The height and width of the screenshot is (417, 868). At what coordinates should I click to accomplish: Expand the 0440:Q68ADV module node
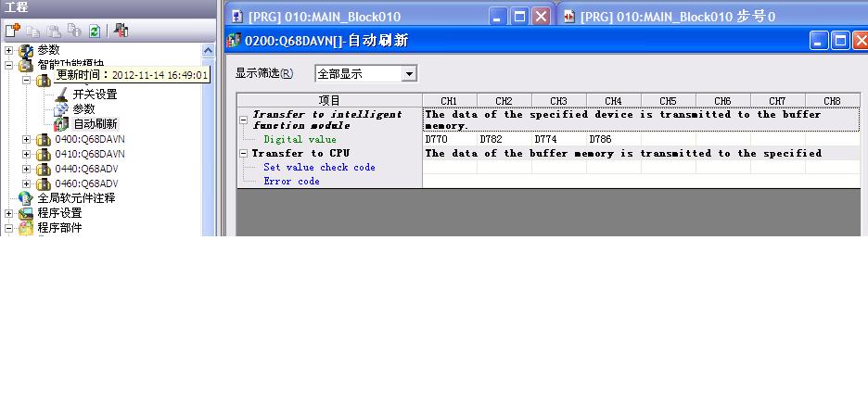pos(27,169)
